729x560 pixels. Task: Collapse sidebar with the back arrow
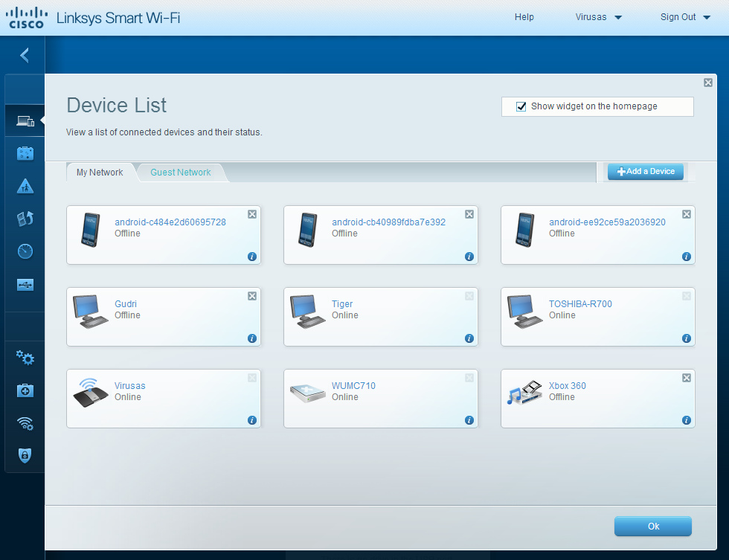click(25, 55)
